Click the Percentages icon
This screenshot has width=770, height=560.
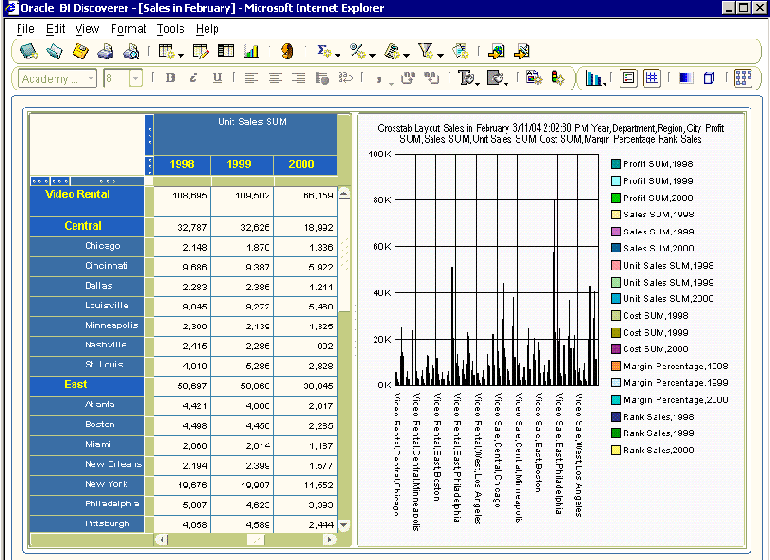click(357, 51)
